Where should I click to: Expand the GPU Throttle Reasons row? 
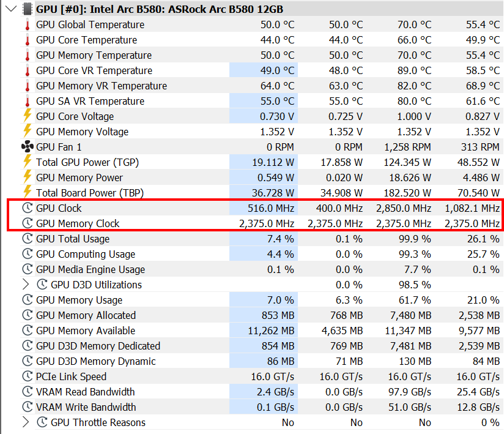(26, 422)
